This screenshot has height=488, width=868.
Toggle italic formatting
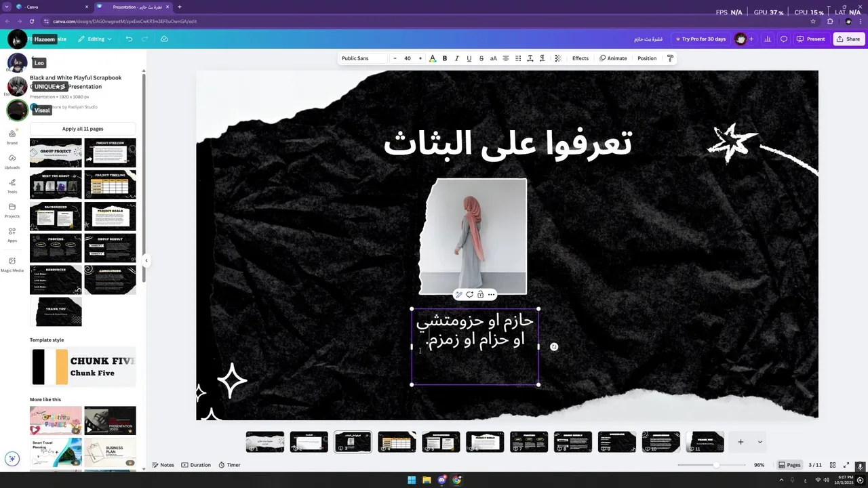(x=456, y=58)
